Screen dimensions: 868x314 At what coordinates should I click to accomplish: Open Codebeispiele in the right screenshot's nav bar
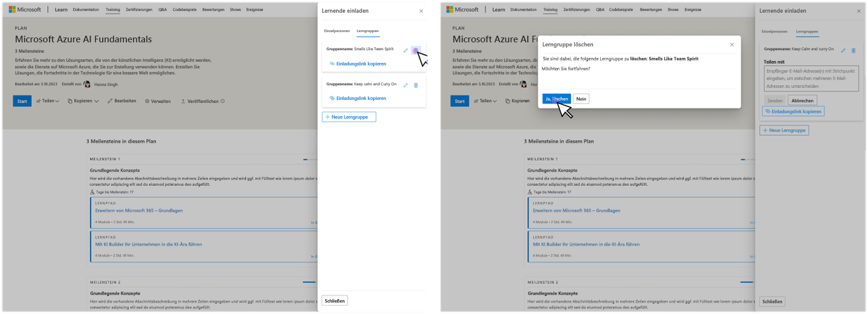point(621,10)
